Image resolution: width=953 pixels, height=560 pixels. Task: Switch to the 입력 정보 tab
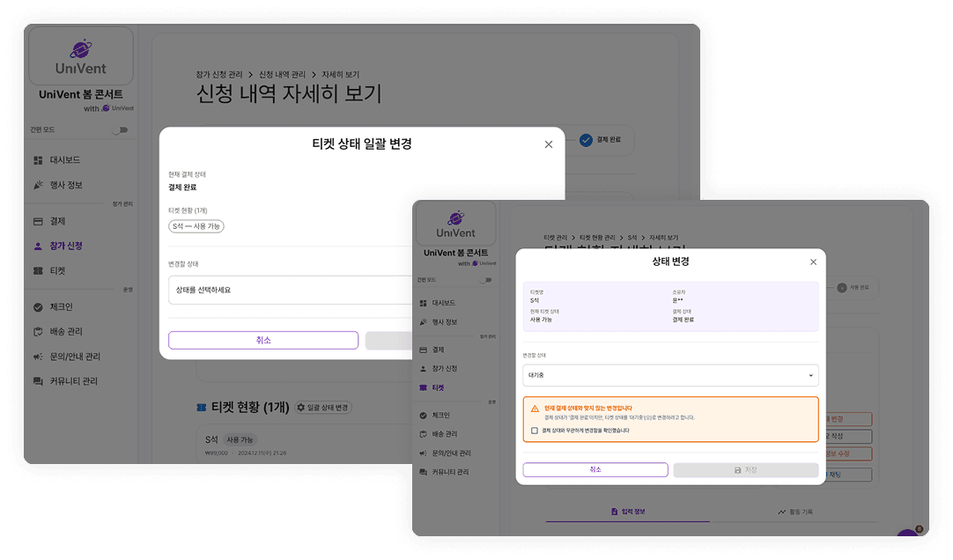[630, 511]
